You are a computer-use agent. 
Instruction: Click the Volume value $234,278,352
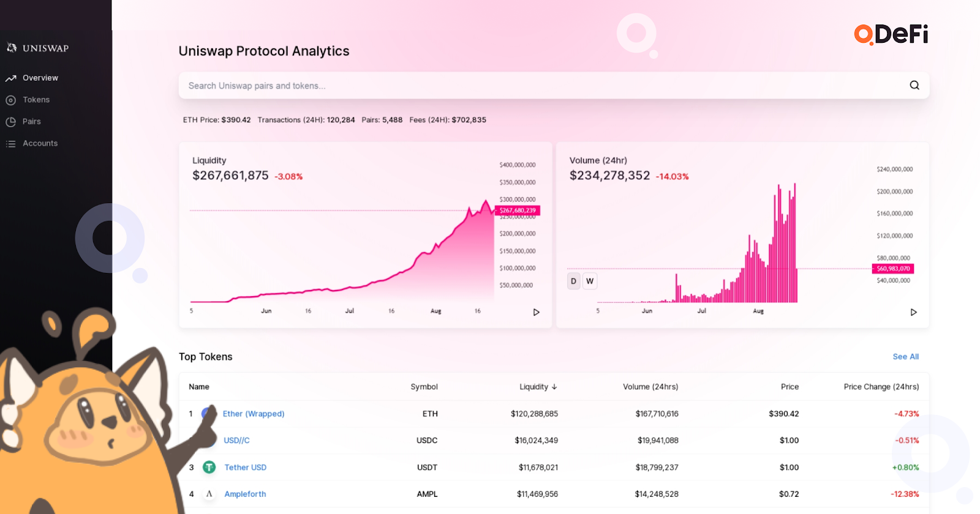pyautogui.click(x=609, y=176)
